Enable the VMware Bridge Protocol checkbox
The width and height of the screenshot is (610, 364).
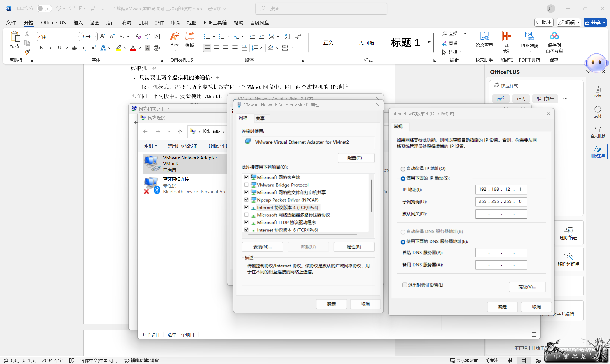(246, 185)
